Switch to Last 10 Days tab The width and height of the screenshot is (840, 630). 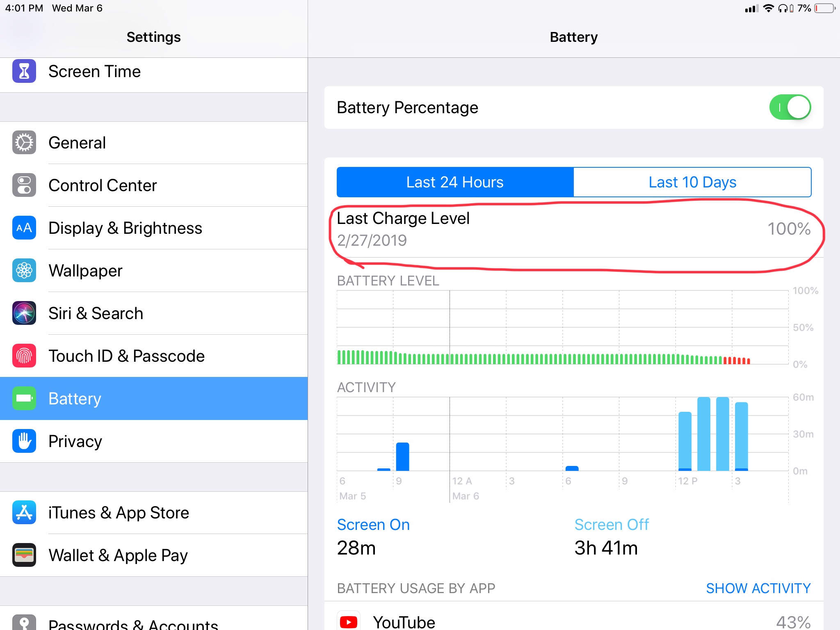click(692, 182)
